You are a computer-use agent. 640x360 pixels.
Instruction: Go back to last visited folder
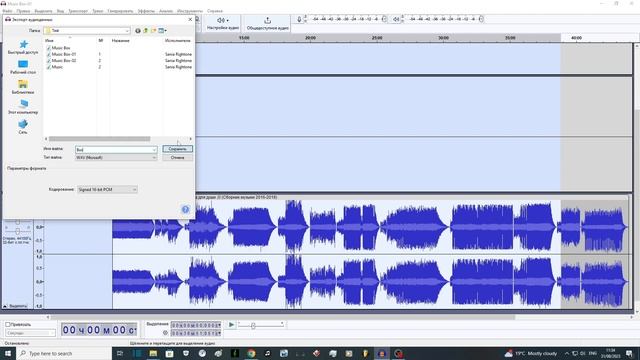(138, 31)
